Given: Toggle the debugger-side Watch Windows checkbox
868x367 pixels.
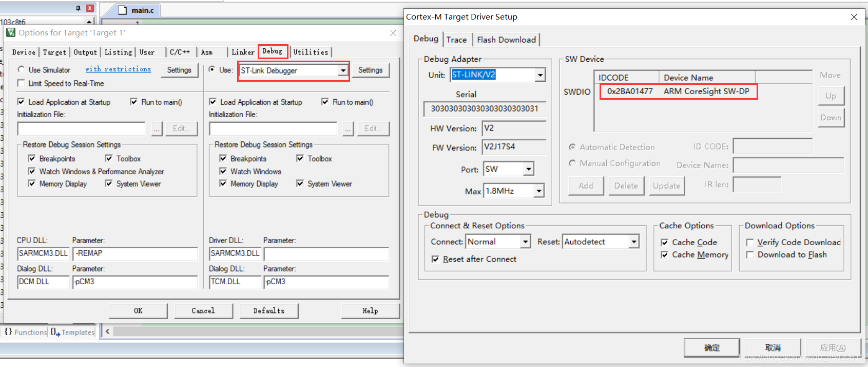Looking at the screenshot, I should pos(223,171).
